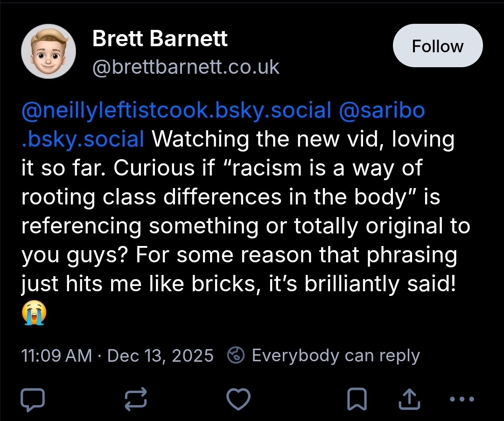Click the crying face emoji
The image size is (504, 421).
35,313
